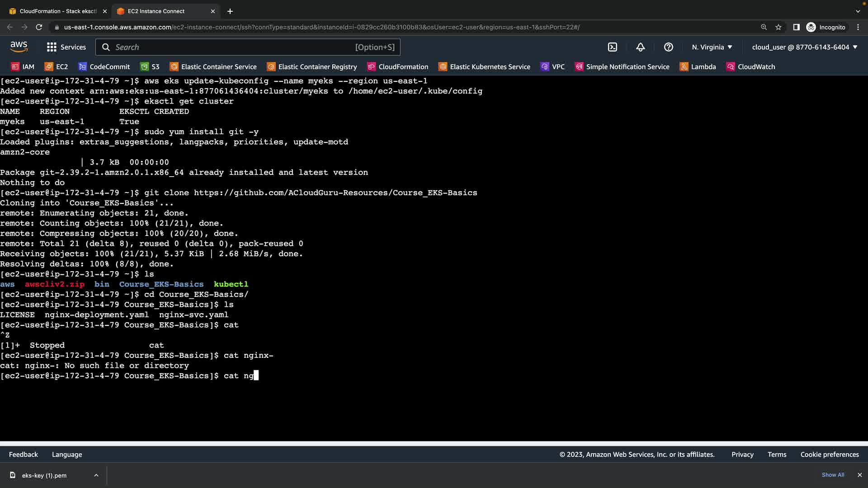868x488 pixels.
Task: Open the Elastic Kubernetes Service shortcut
Action: (484, 67)
